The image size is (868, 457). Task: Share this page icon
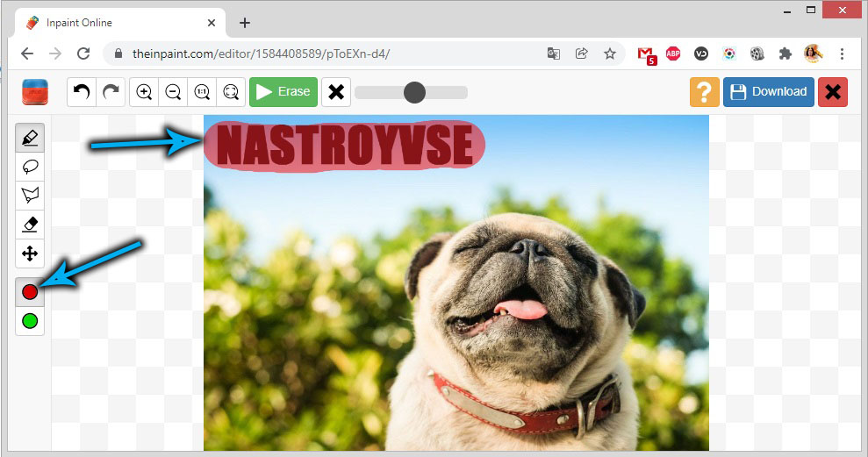pyautogui.click(x=581, y=54)
